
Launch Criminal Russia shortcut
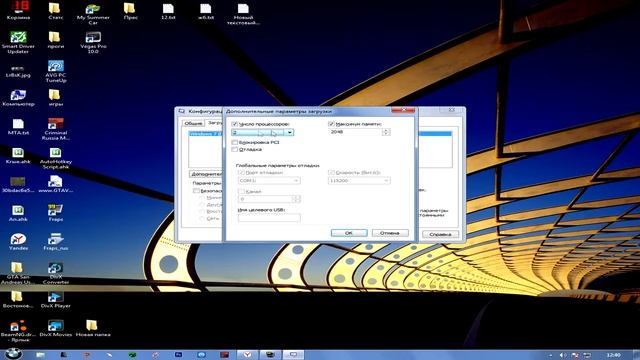pos(56,129)
